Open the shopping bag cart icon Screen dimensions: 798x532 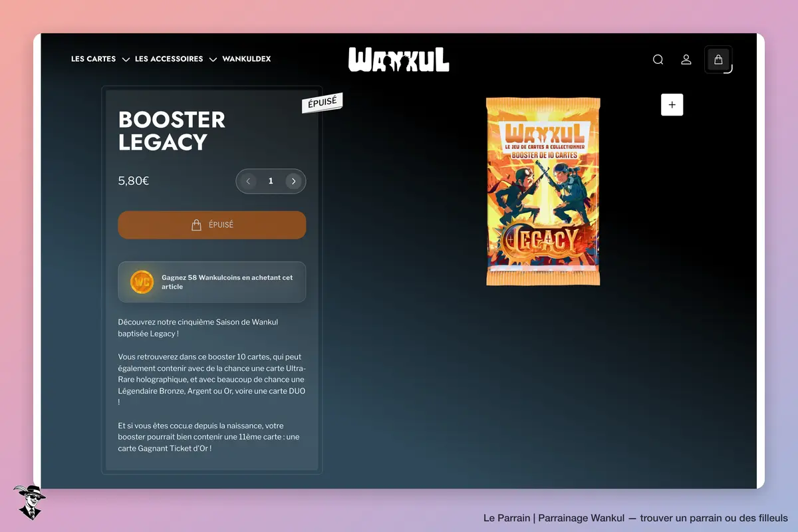point(718,59)
